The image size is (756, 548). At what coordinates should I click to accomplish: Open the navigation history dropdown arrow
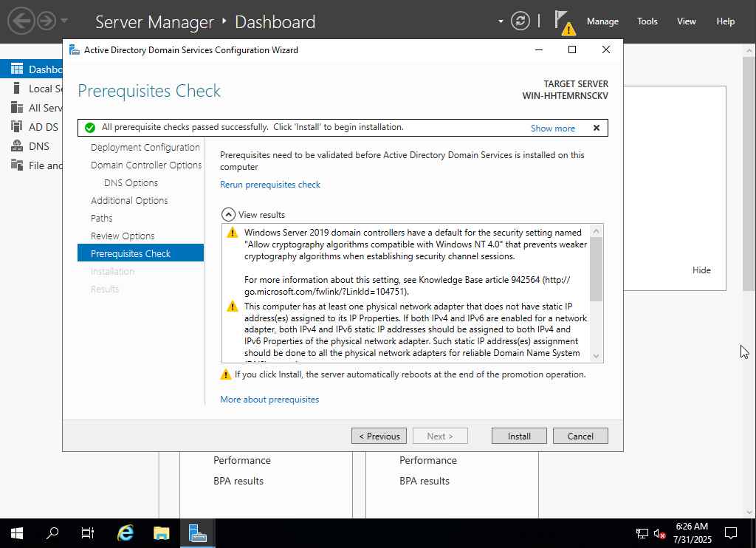click(x=64, y=21)
